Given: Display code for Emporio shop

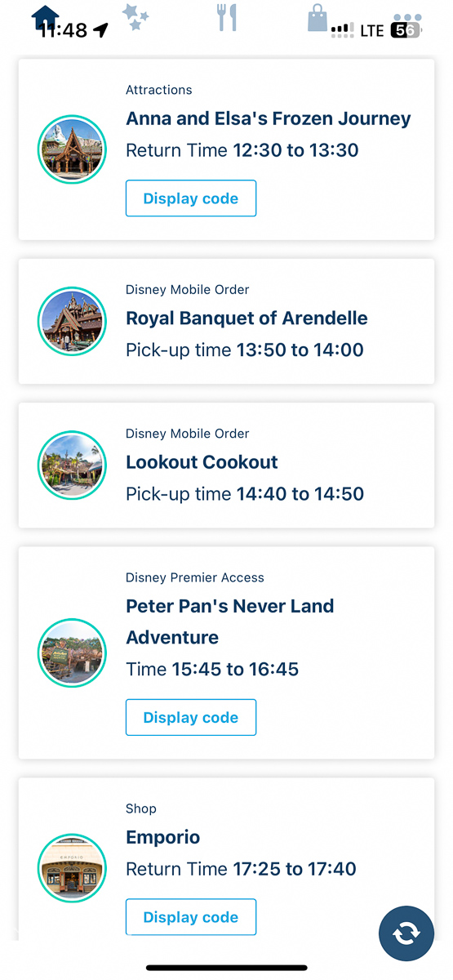Looking at the screenshot, I should [191, 917].
